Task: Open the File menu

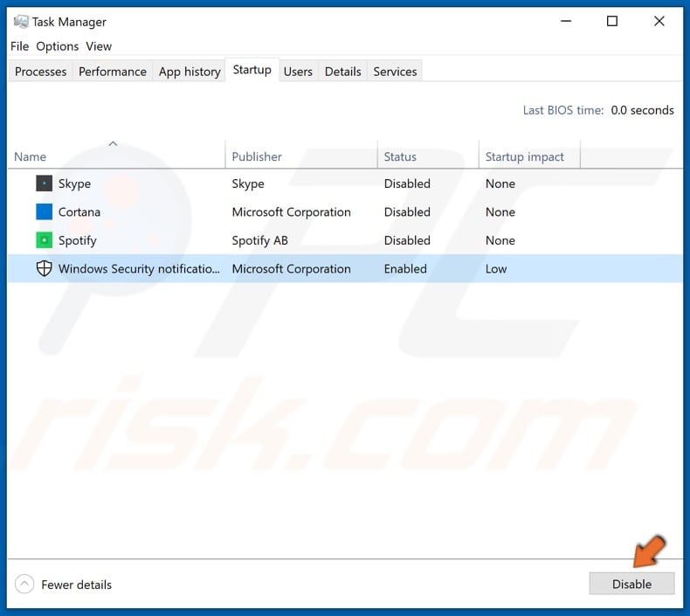Action: (x=19, y=46)
